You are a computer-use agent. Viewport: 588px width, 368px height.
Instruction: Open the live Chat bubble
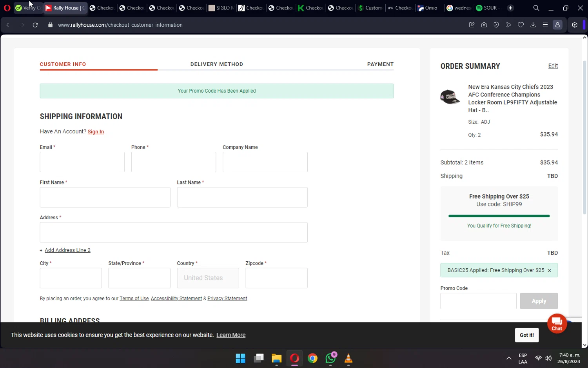coord(557,323)
